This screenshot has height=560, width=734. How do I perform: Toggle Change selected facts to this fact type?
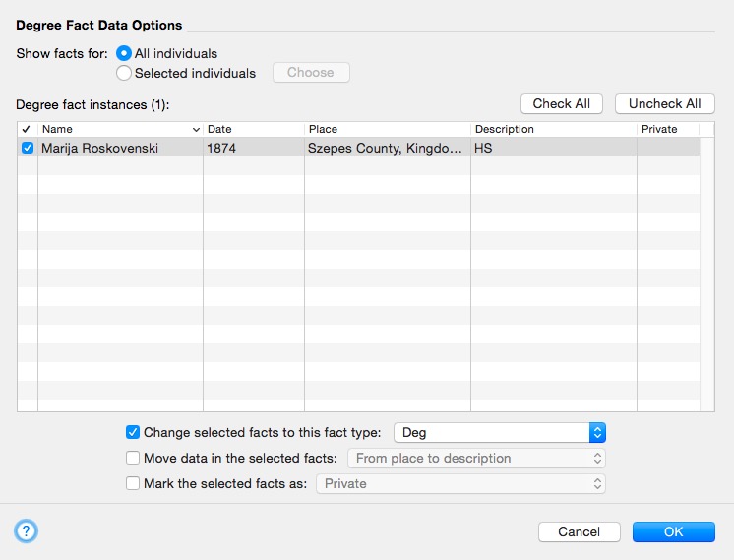coord(133,432)
